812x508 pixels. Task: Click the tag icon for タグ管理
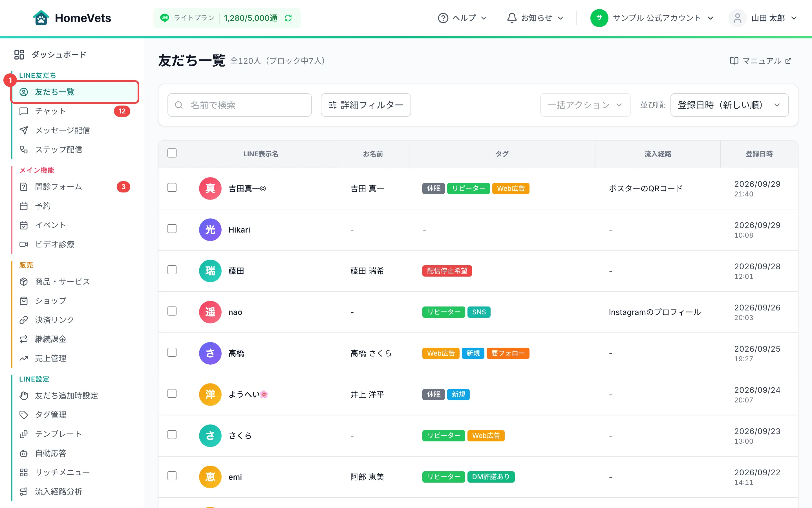(x=23, y=415)
